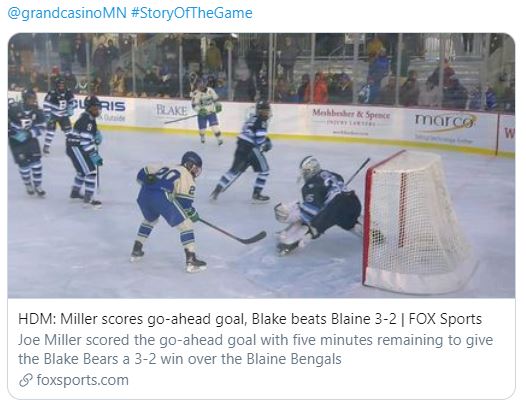Click the "Blaine Bengals" text in the description

coord(294,359)
